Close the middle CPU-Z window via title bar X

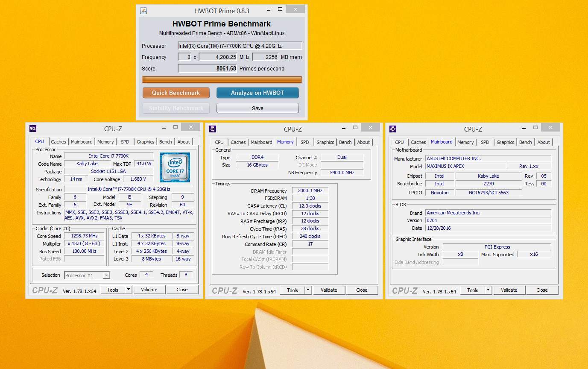point(370,128)
